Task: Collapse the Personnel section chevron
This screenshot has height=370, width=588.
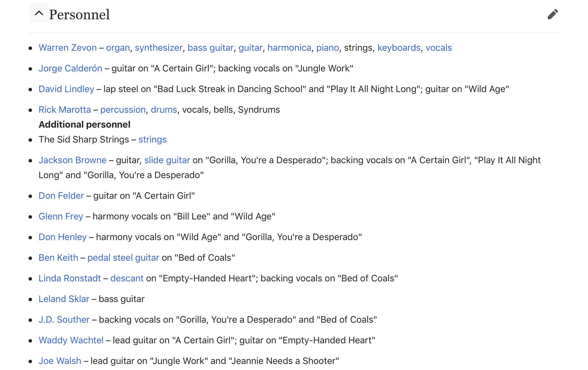Action: (x=39, y=13)
